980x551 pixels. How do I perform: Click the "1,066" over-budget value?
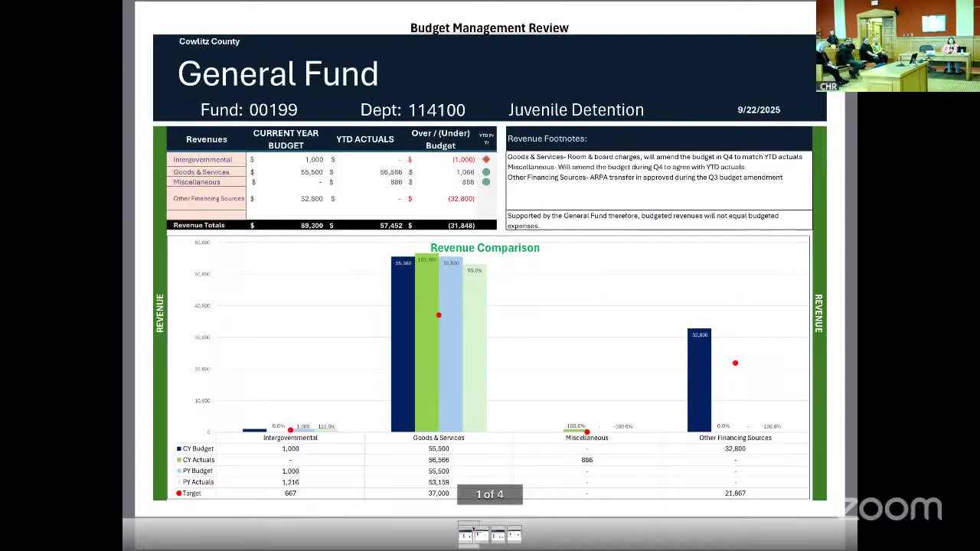pyautogui.click(x=465, y=172)
